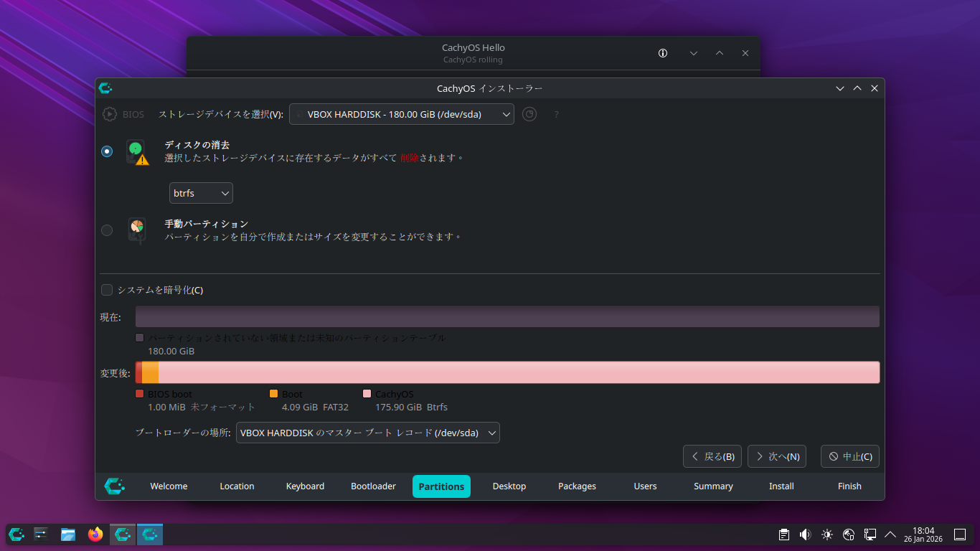Click the show desktop button in the panel corner
The width and height of the screenshot is (980, 551).
(959, 534)
